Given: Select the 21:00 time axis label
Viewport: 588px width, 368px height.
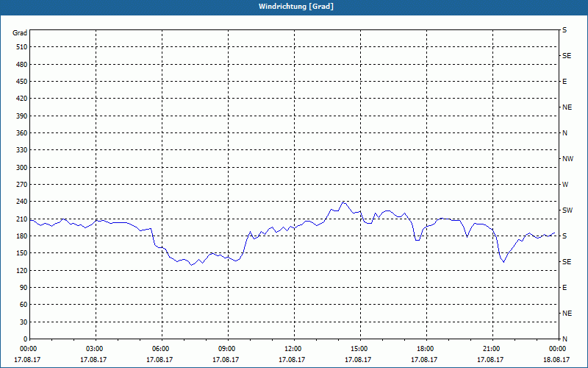Looking at the screenshot, I should tap(492, 348).
